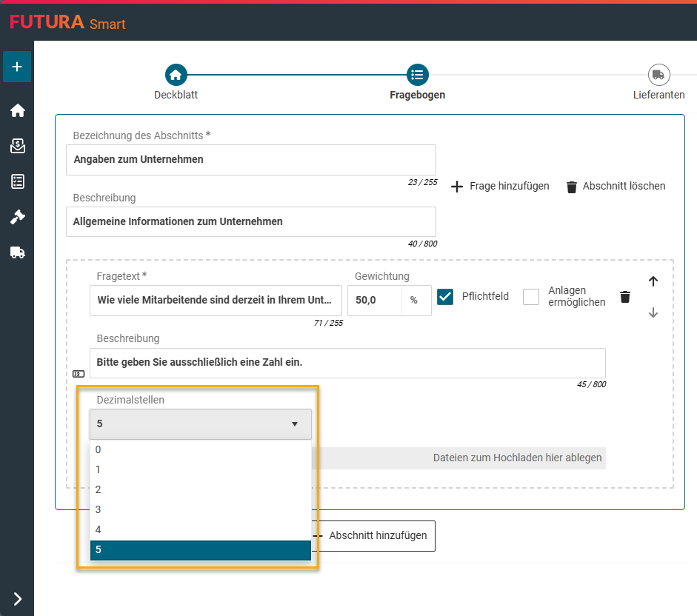Open the home icon in the sidebar
The width and height of the screenshot is (697, 616).
pyautogui.click(x=17, y=110)
